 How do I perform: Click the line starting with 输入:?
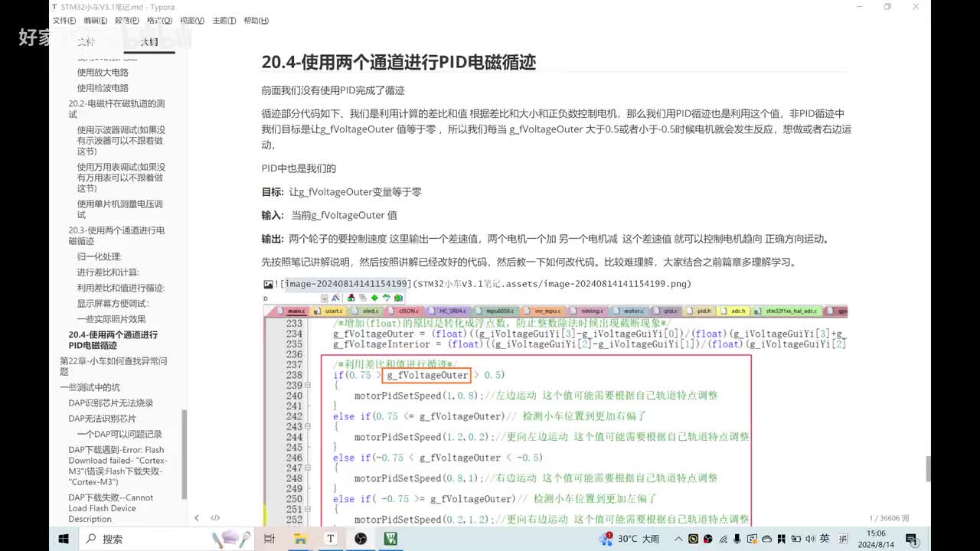pos(329,216)
